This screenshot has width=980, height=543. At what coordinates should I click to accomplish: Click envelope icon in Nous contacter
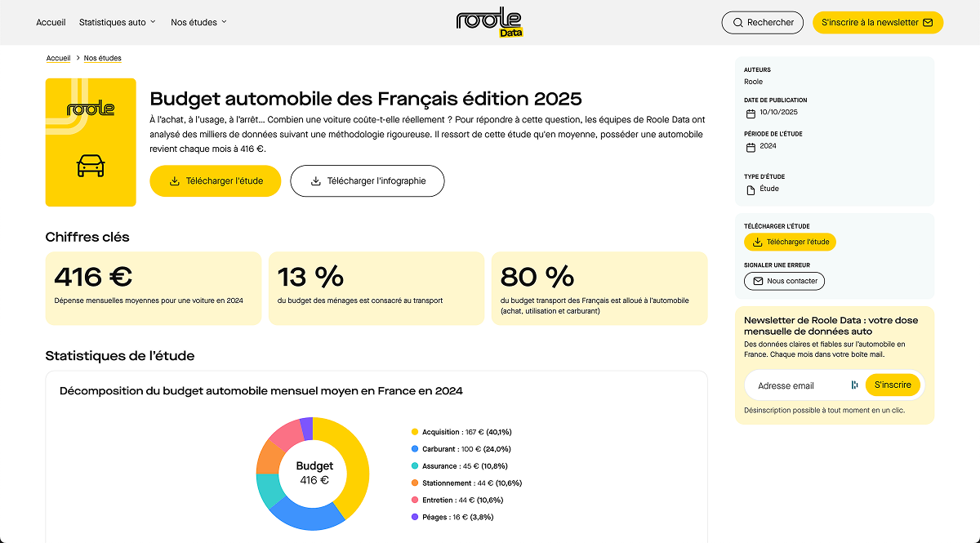[757, 281]
